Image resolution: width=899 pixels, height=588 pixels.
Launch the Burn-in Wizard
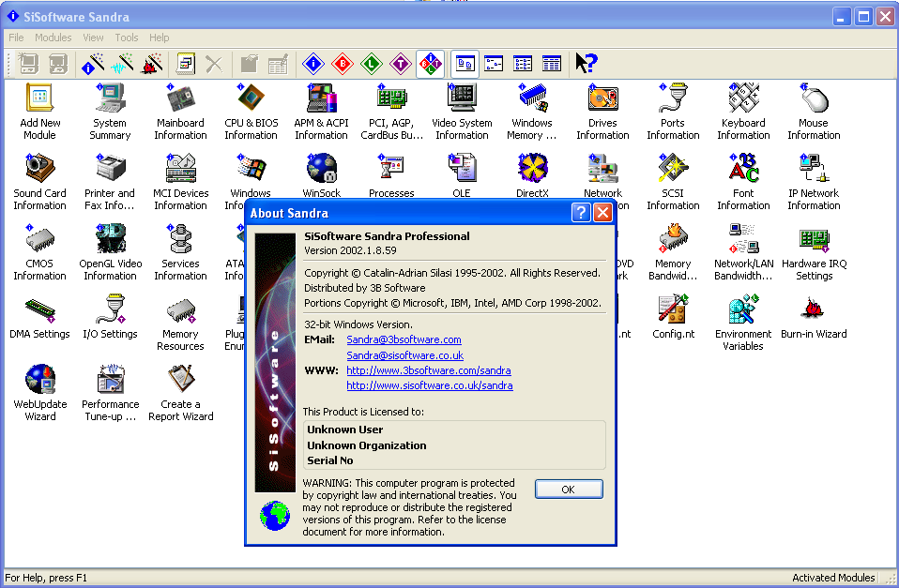(x=813, y=309)
